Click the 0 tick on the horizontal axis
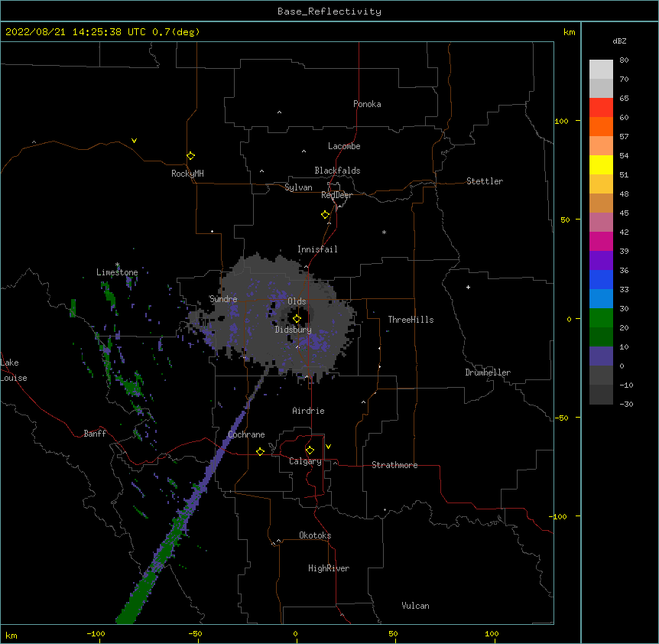Screen dimensions: 659x644 click(295, 633)
